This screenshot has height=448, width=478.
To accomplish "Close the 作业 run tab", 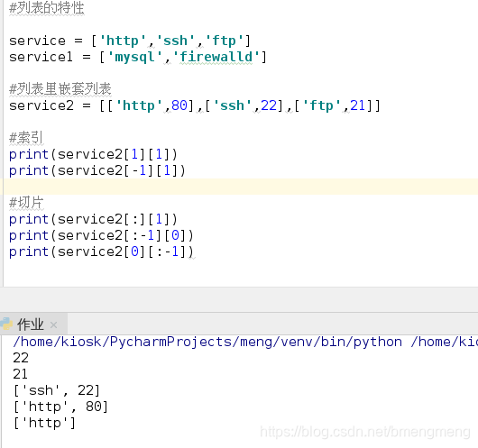I will (53, 325).
